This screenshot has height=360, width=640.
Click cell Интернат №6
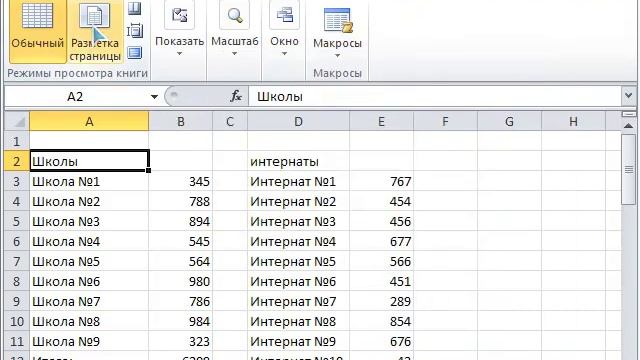(x=298, y=281)
